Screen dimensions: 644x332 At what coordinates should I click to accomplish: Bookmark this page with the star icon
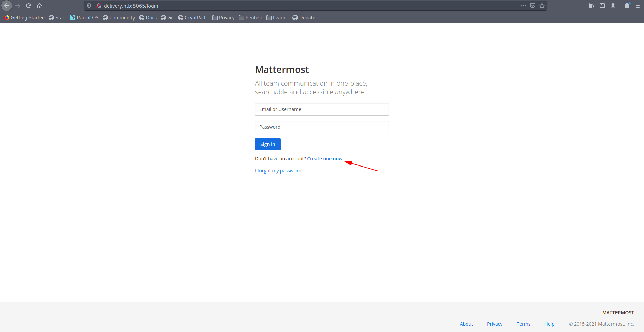pos(542,6)
